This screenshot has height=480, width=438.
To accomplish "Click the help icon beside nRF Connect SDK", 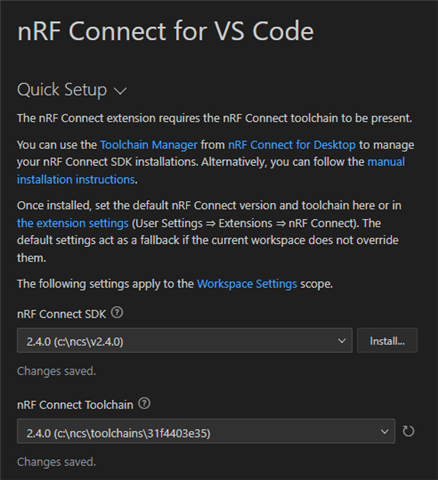I will pyautogui.click(x=117, y=313).
